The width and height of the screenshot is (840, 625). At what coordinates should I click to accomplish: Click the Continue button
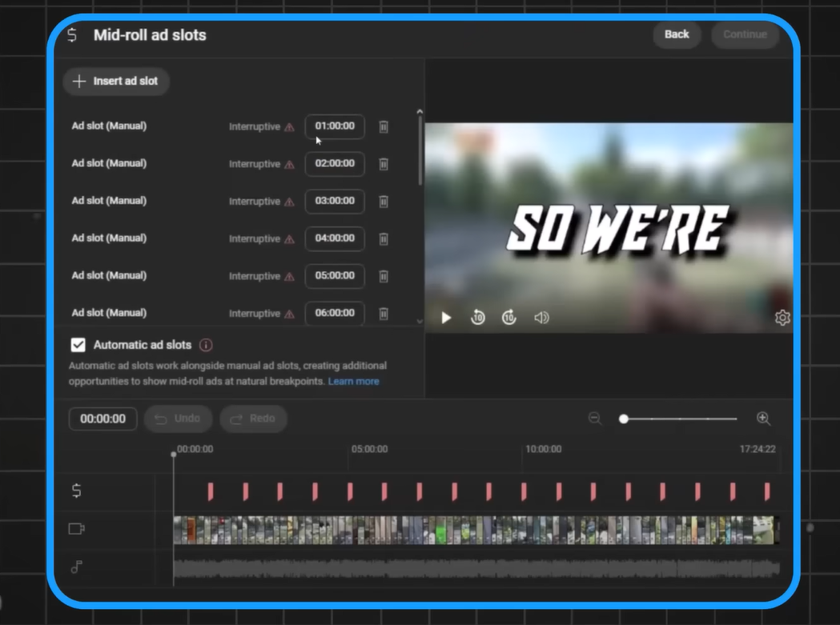coord(745,34)
